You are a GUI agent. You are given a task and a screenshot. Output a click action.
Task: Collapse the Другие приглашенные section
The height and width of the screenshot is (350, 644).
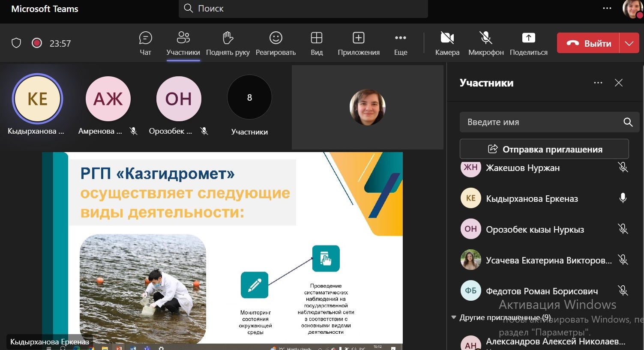[454, 317]
